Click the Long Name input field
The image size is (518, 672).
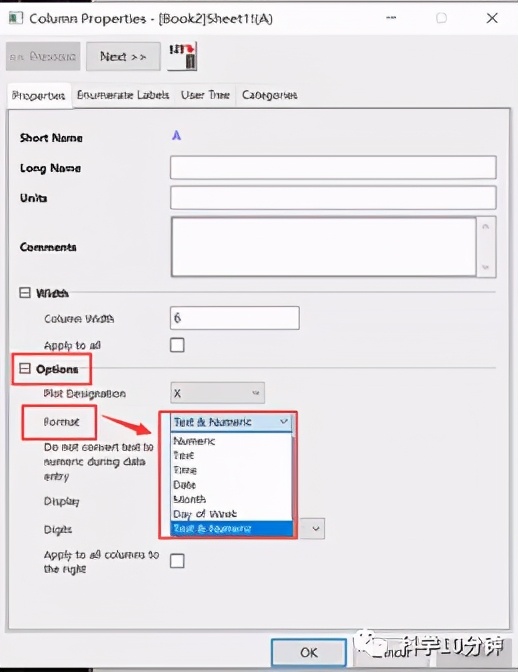(x=333, y=168)
